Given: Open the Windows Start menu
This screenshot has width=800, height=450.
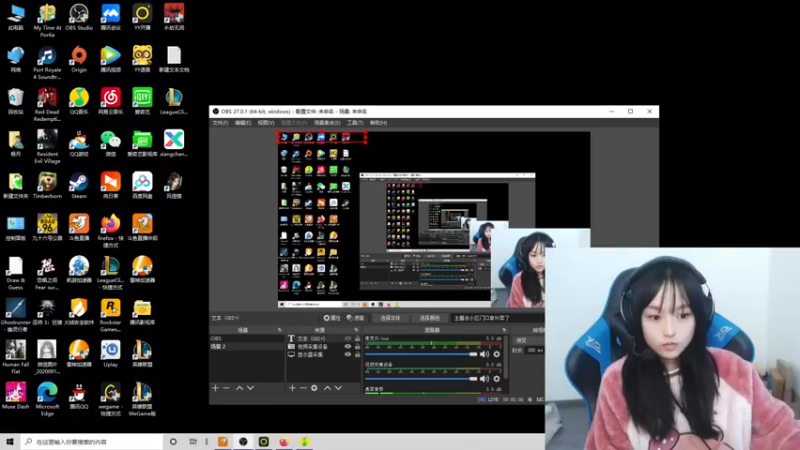Looking at the screenshot, I should coord(10,442).
